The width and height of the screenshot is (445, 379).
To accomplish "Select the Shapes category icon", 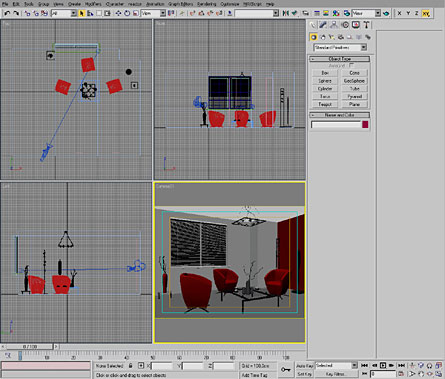I will [x=322, y=37].
